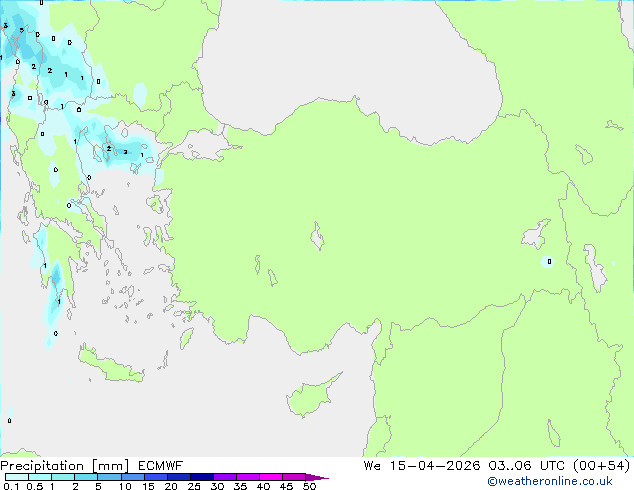Choose the 20–25 mm legend color box

pyautogui.click(x=179, y=477)
